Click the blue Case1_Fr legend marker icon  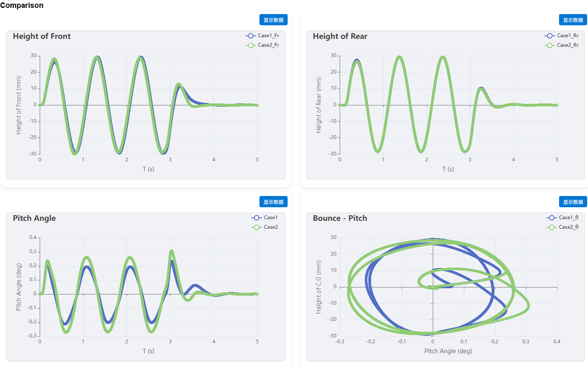[x=251, y=36]
